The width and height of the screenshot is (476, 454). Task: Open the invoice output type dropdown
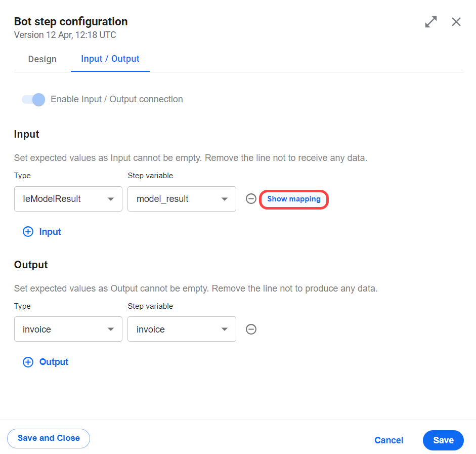pos(68,329)
